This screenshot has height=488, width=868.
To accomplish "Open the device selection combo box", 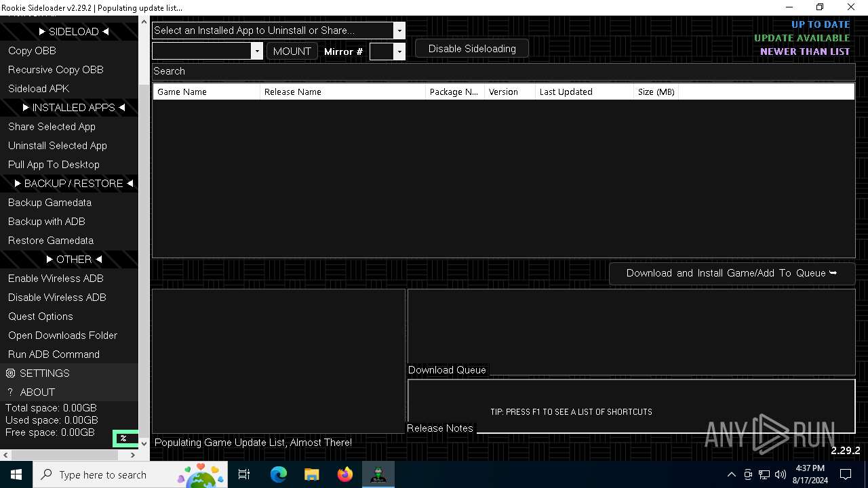I will tap(207, 51).
